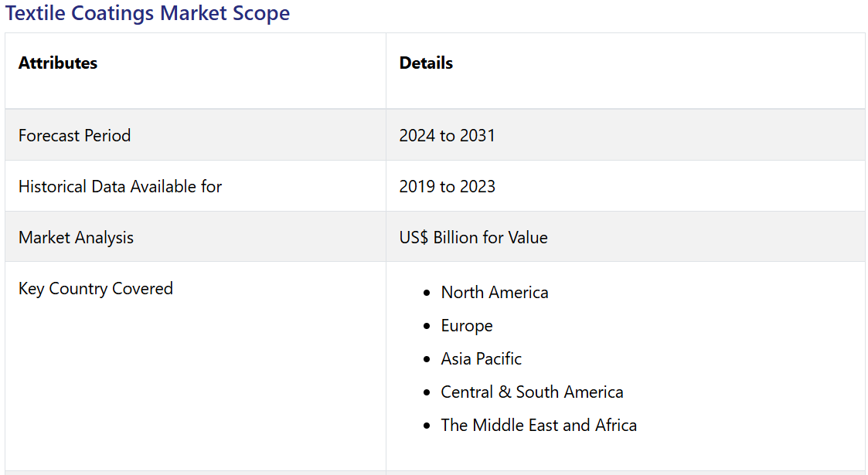The image size is (868, 475).
Task: Click the bullet beside Central & South America
Action: pyautogui.click(x=427, y=393)
